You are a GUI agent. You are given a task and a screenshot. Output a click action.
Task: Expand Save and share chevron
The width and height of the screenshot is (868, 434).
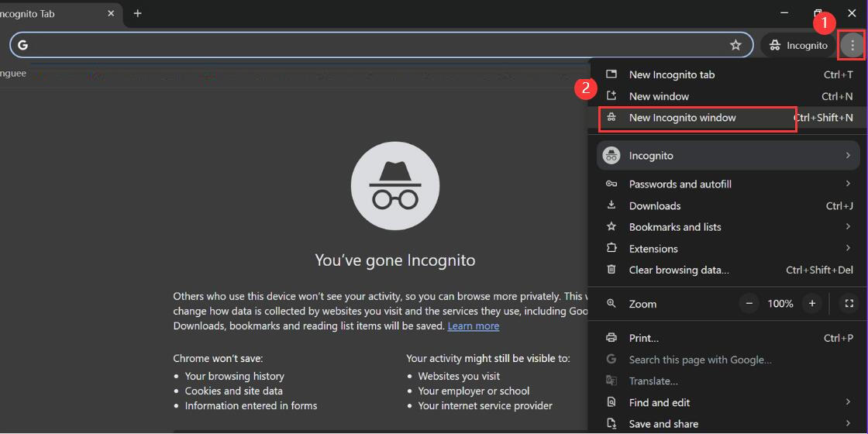848,423
